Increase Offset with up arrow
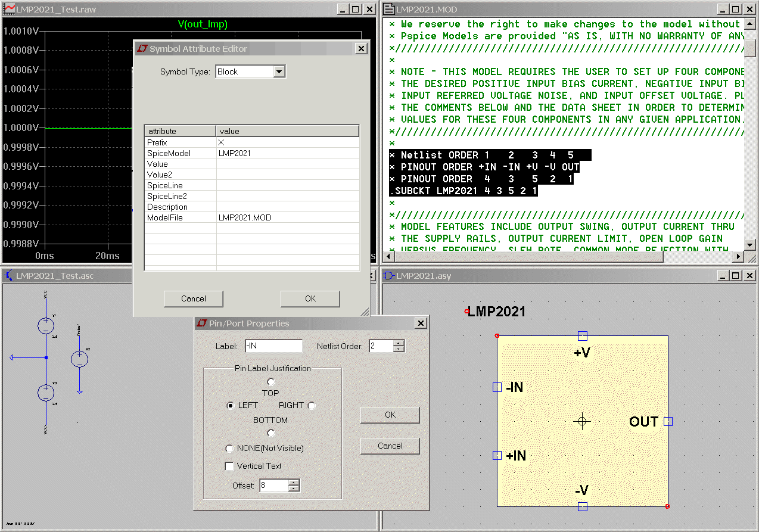Viewport: 759px width, 532px height. coord(294,483)
